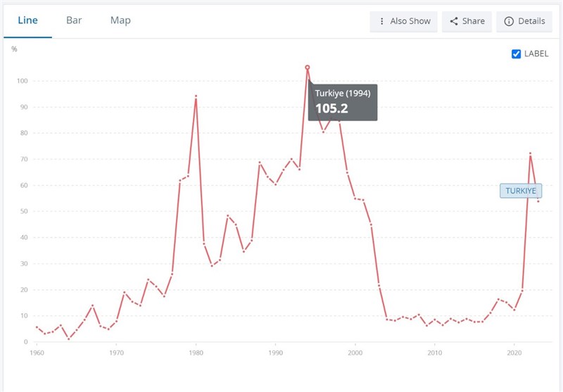Image resolution: width=563 pixels, height=392 pixels.
Task: Click the 2023 final data point
Action: [x=538, y=201]
